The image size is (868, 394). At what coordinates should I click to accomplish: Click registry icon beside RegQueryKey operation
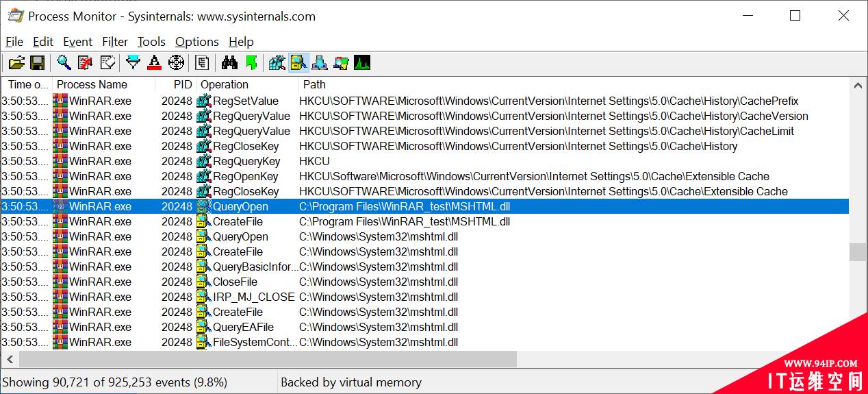(x=204, y=161)
